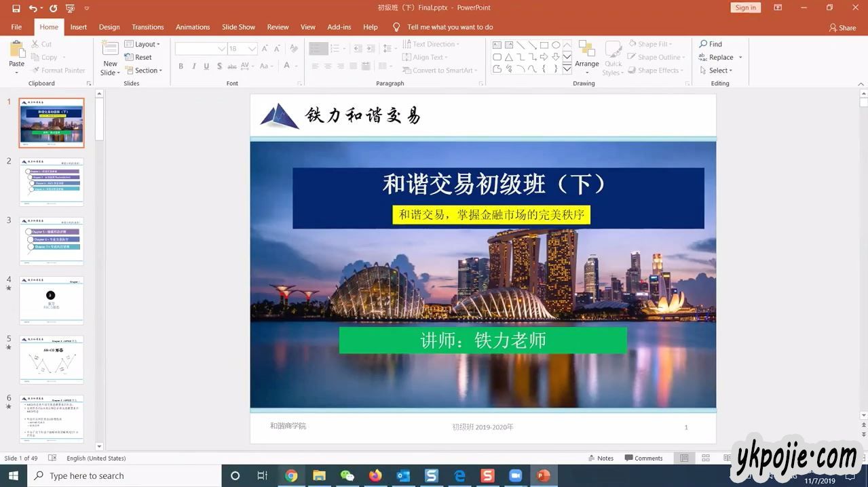Select slide 3 thumbnail in the panel
868x487 pixels.
click(x=52, y=241)
